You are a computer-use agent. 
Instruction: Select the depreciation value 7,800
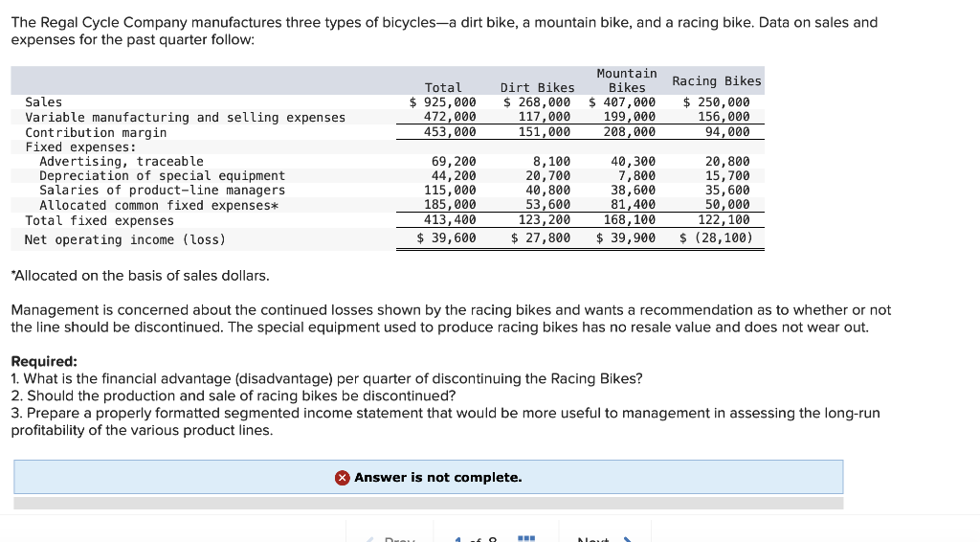[x=636, y=175]
